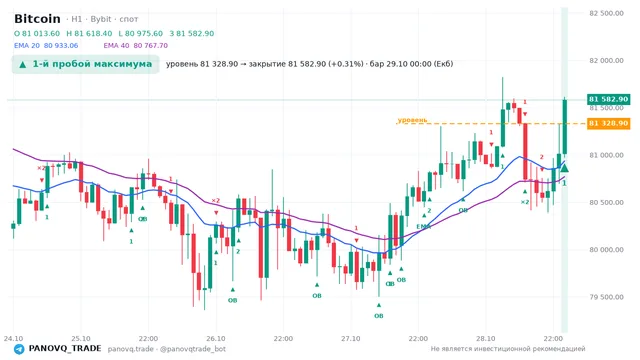Click the green ×2 marker under the big red candle

(525, 202)
